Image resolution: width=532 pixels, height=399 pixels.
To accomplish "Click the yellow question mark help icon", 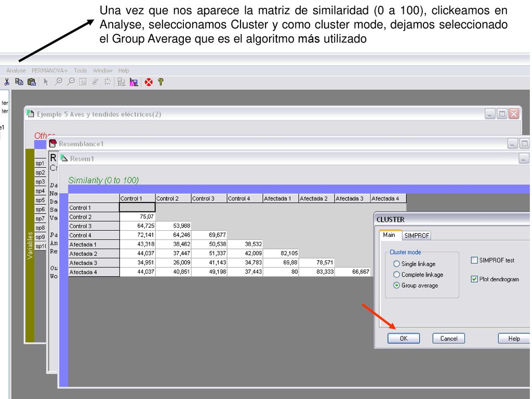I will click(x=161, y=82).
